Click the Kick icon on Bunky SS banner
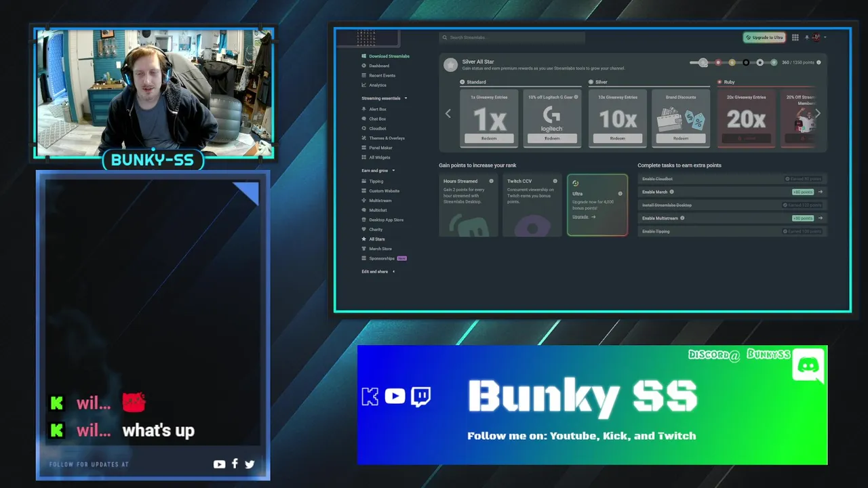Screen dimensions: 868x488 (x=370, y=396)
